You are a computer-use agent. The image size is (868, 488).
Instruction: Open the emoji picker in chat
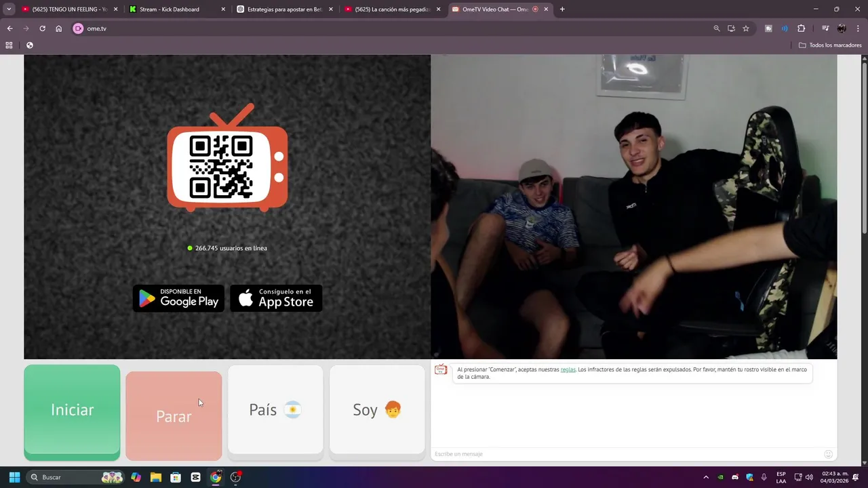pyautogui.click(x=828, y=454)
